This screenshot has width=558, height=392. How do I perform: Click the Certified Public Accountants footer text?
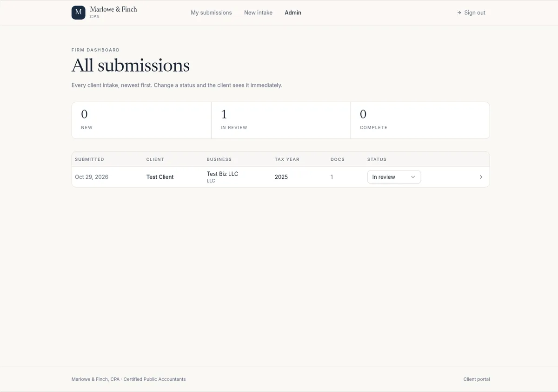(x=154, y=379)
